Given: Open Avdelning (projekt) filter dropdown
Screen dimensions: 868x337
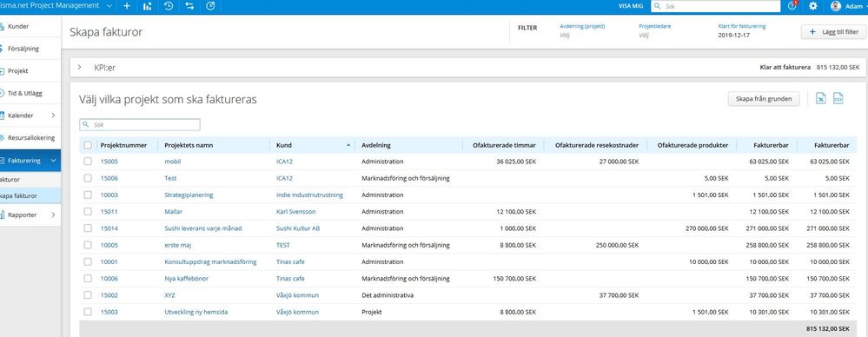Looking at the screenshot, I should click(x=582, y=30).
